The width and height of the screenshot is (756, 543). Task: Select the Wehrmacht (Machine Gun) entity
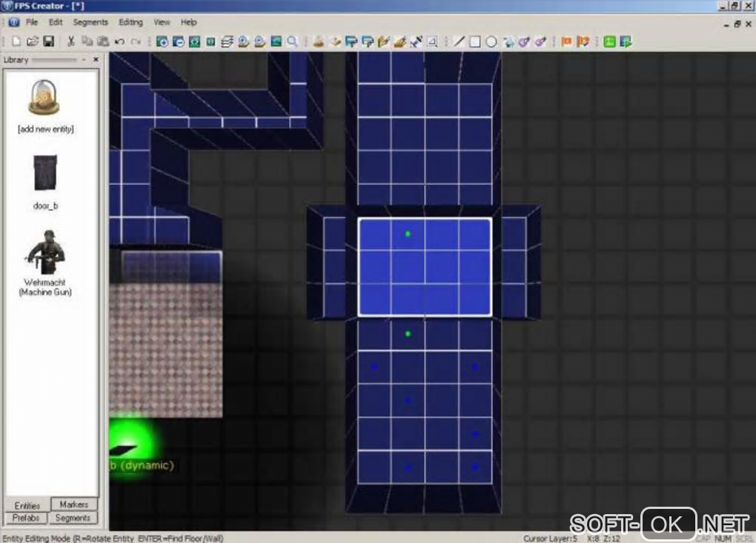pos(45,263)
